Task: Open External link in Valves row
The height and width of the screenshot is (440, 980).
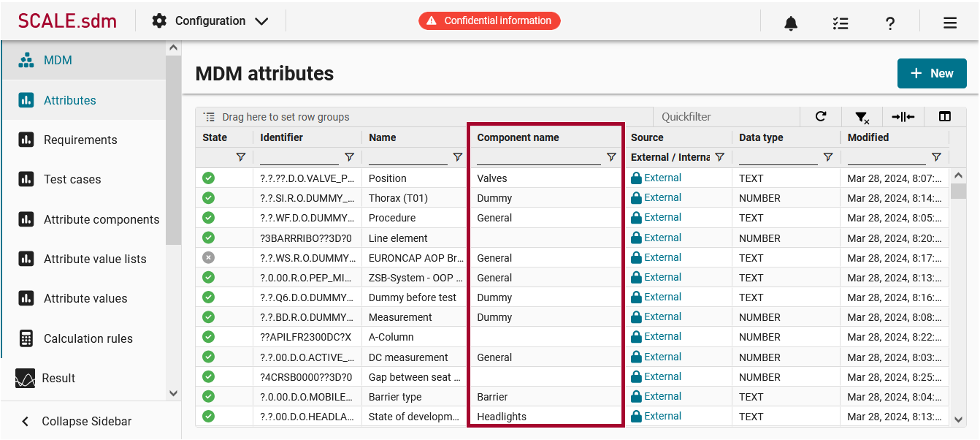Action: tap(662, 178)
